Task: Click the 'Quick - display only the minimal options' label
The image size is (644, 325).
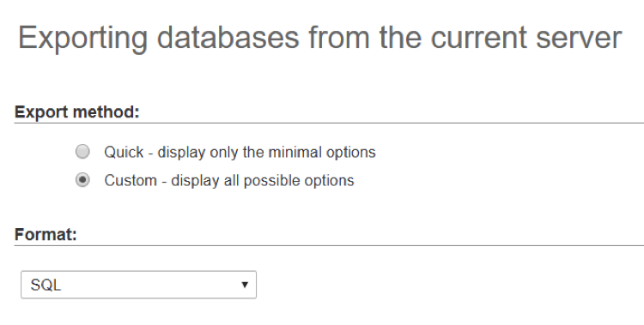Action: 240,153
